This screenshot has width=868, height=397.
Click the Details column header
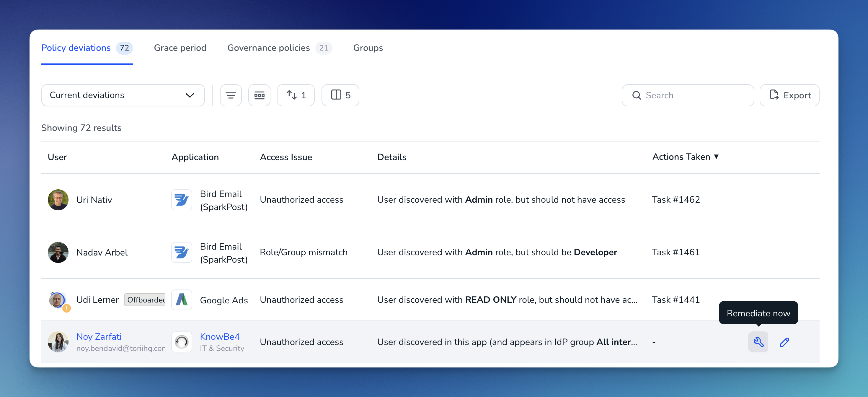click(391, 157)
